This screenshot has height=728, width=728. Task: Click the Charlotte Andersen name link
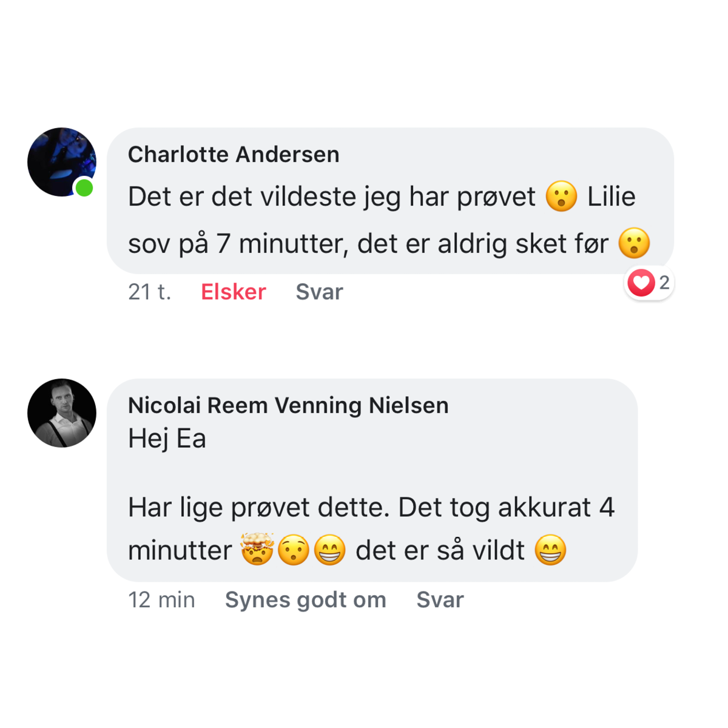tap(234, 155)
